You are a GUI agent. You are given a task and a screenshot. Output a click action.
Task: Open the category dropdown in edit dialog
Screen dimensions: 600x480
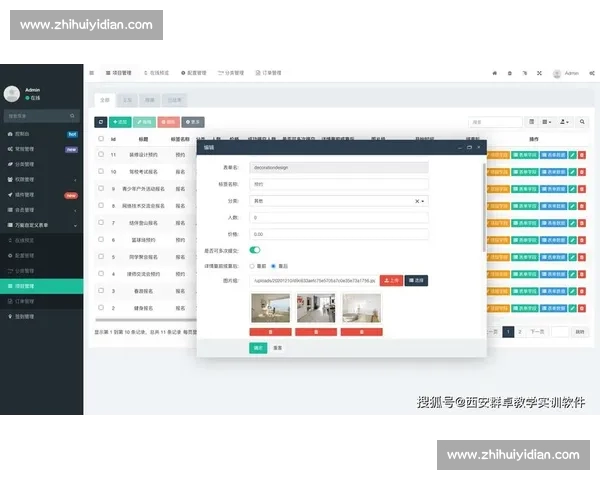(x=339, y=201)
